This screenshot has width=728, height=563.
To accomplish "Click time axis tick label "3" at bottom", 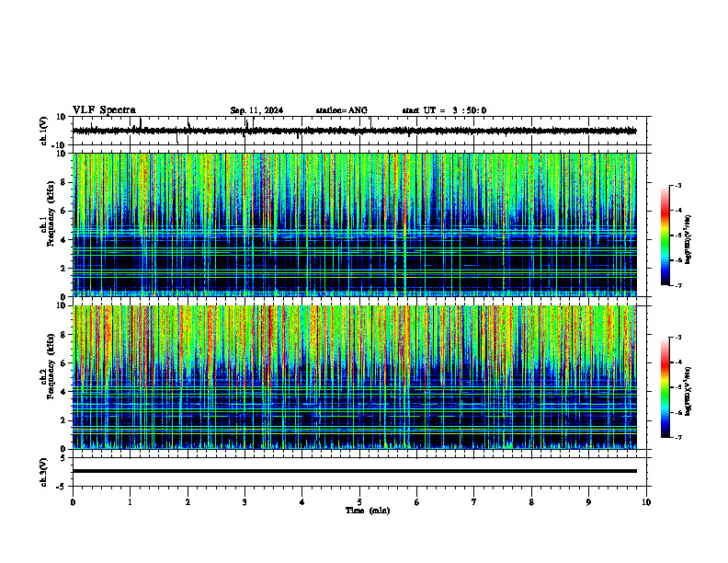I will tap(245, 502).
